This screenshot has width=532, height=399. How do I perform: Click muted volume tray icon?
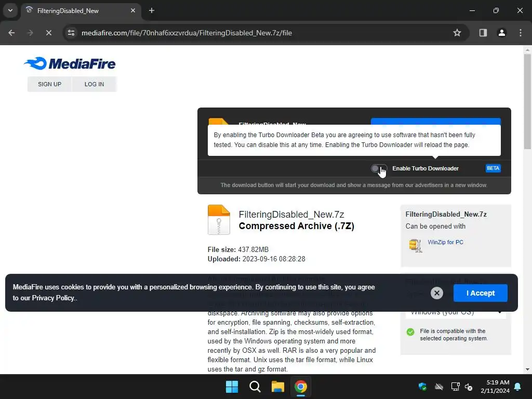tap(469, 387)
